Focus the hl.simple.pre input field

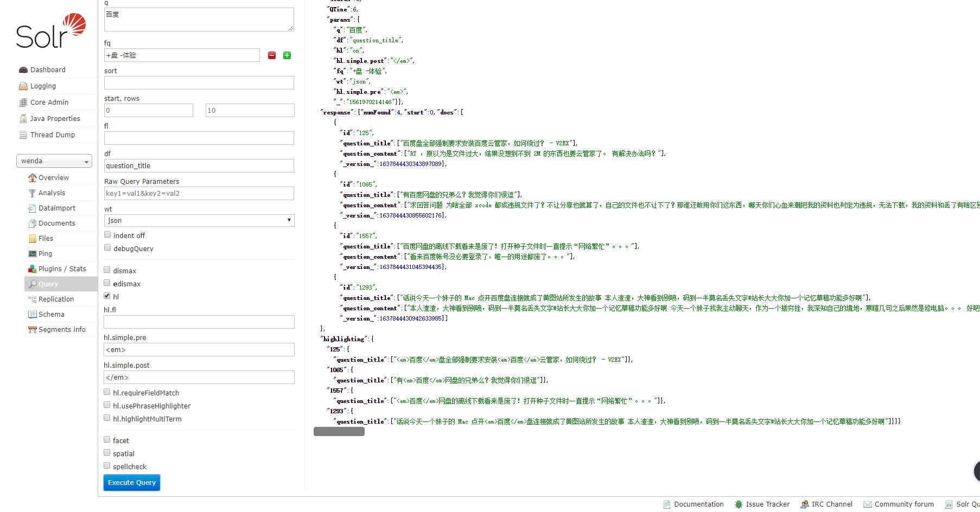(x=199, y=350)
